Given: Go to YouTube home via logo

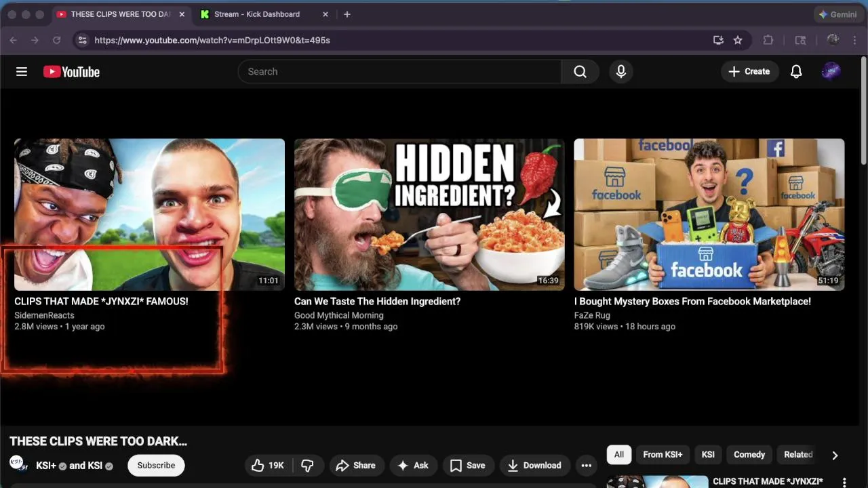Looking at the screenshot, I should tap(71, 71).
